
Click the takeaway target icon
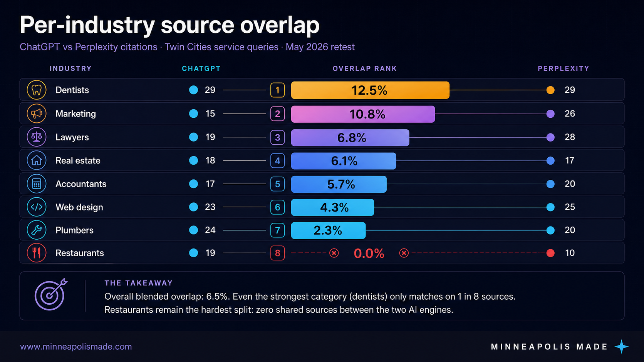click(51, 295)
